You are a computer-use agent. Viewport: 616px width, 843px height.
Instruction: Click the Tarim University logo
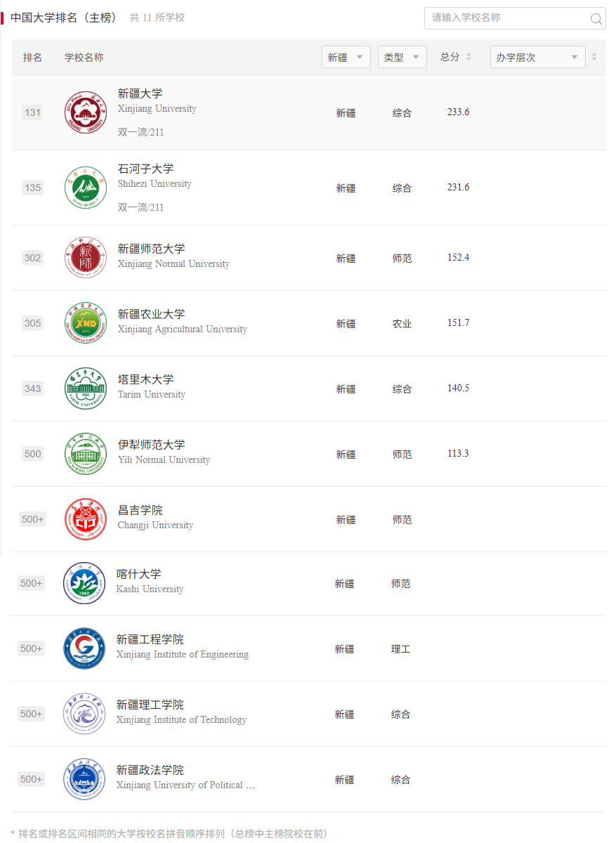click(x=85, y=388)
